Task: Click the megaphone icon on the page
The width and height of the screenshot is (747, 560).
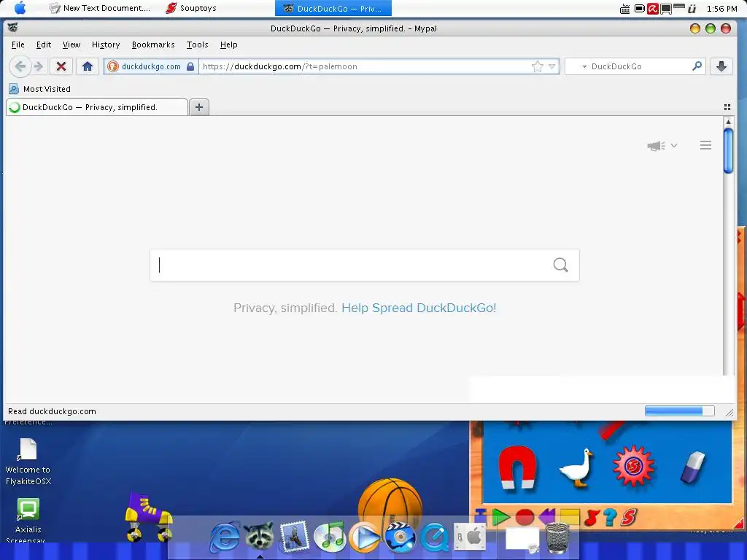Action: click(x=656, y=146)
